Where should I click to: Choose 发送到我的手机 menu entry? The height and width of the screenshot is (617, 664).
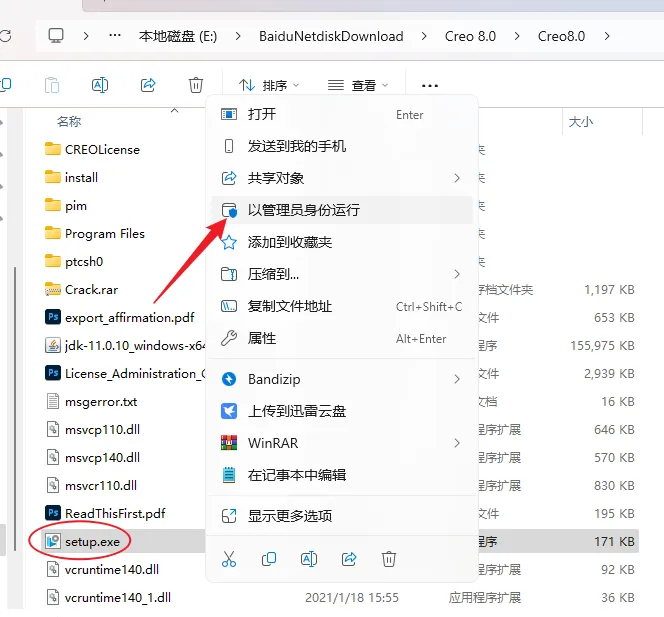pyautogui.click(x=342, y=146)
